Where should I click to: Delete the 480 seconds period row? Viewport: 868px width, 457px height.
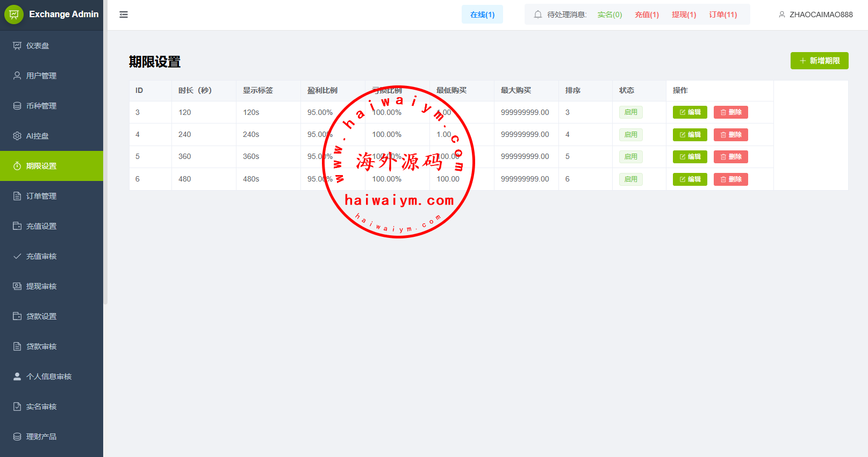coord(730,179)
